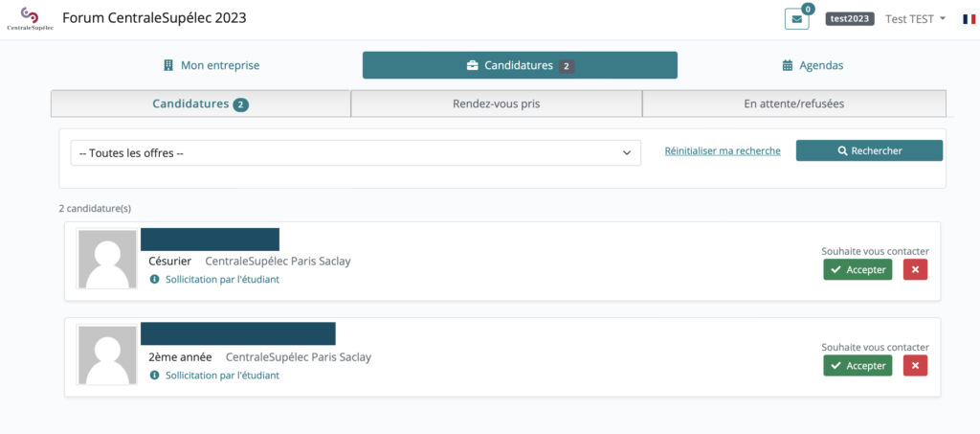Switch to Rendez-vous pris tab
The image size is (980, 434).
coord(496,103)
